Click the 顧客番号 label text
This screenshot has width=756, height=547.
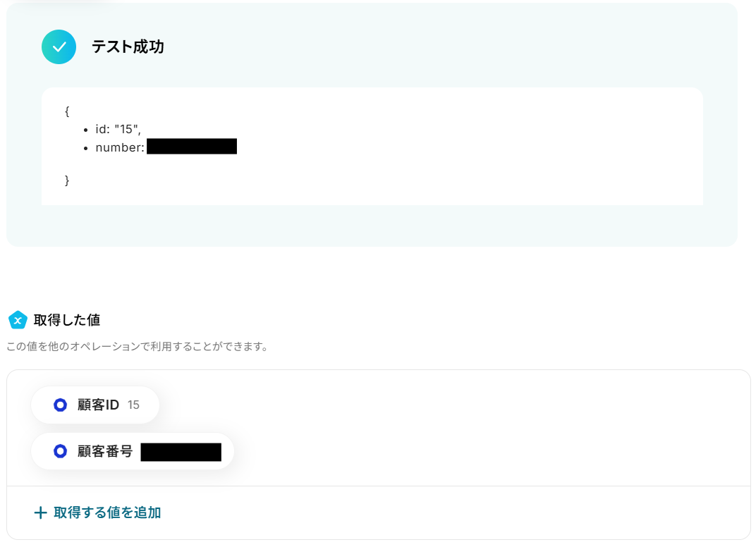105,451
